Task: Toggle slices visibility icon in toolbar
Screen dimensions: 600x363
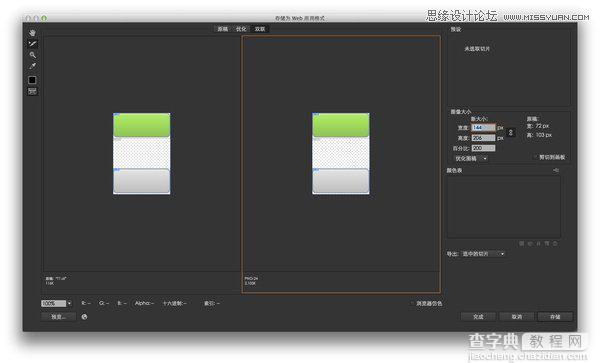Action: click(x=33, y=91)
